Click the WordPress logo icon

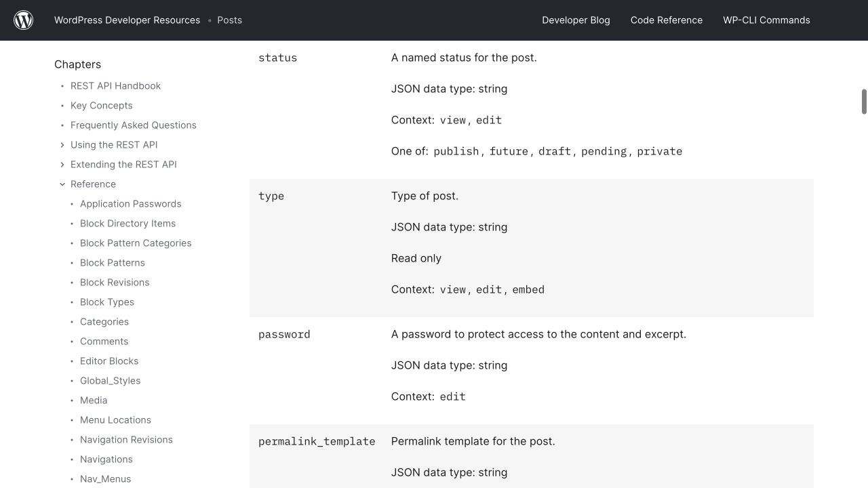[x=24, y=20]
